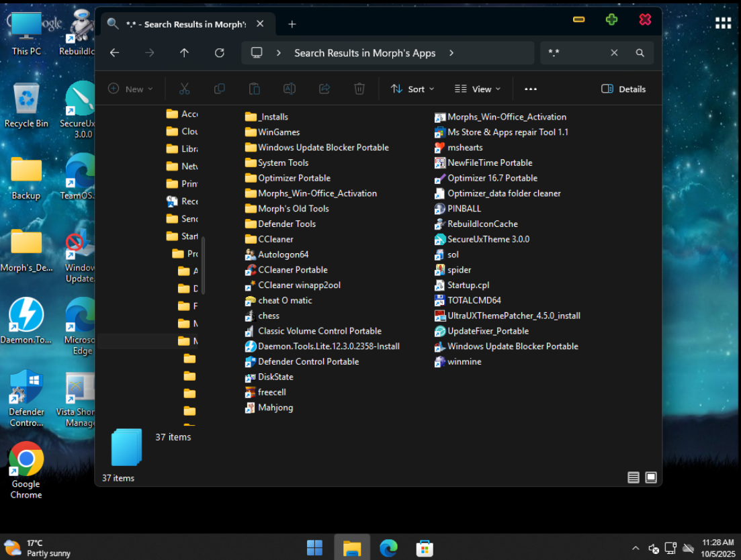Click the Back navigation arrow

click(115, 53)
